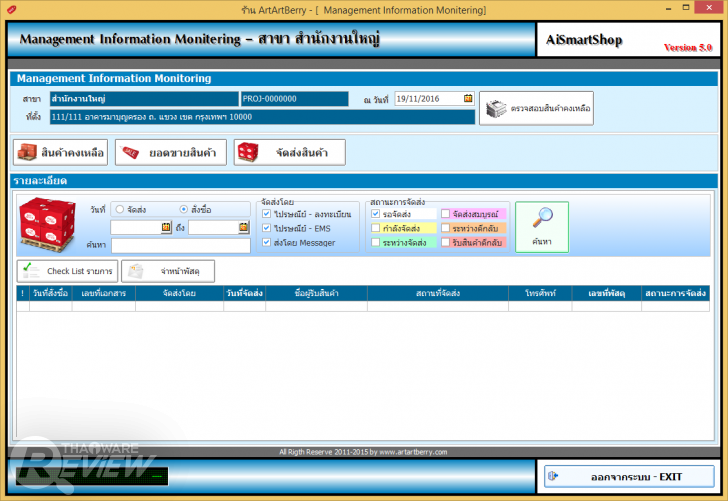Uncheck ส่งโดย Messager checkbox
Image resolution: width=728 pixels, height=501 pixels.
pyautogui.click(x=266, y=242)
